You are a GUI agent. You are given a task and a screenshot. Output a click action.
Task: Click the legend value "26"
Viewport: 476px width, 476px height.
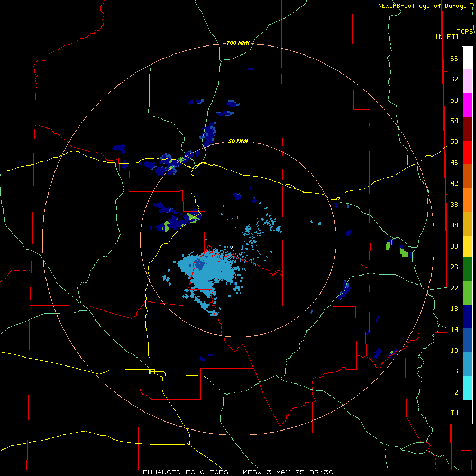pyautogui.click(x=454, y=267)
